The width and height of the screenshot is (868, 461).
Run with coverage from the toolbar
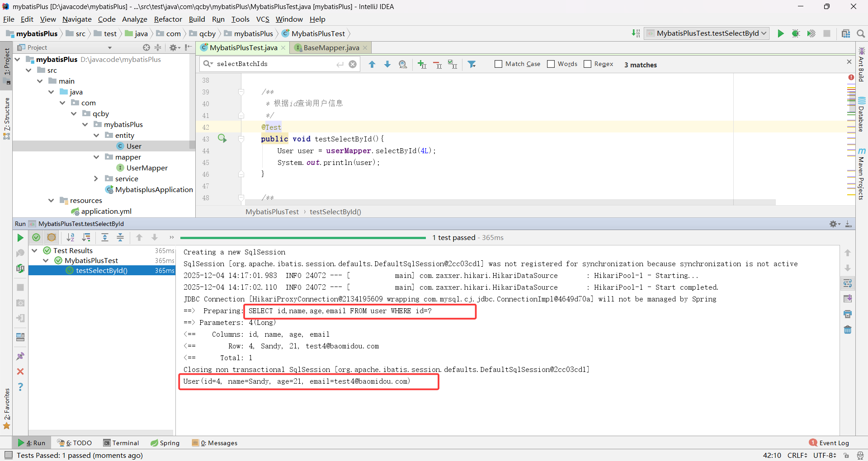[811, 33]
